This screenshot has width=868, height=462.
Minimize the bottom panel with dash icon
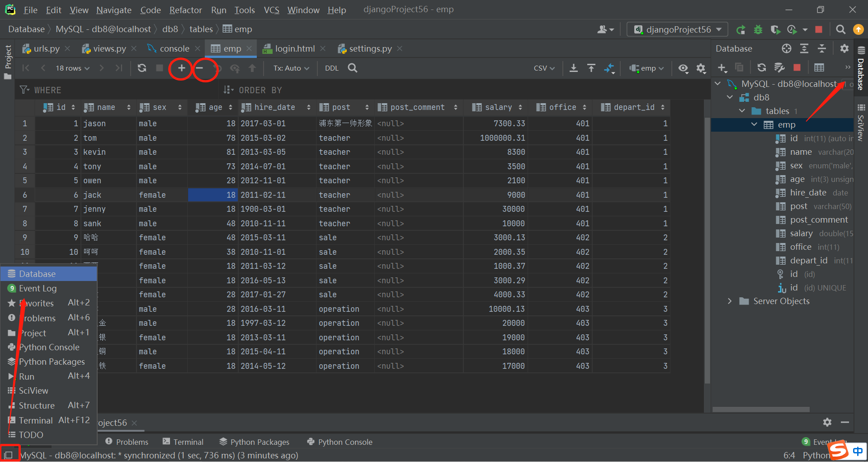tap(844, 422)
